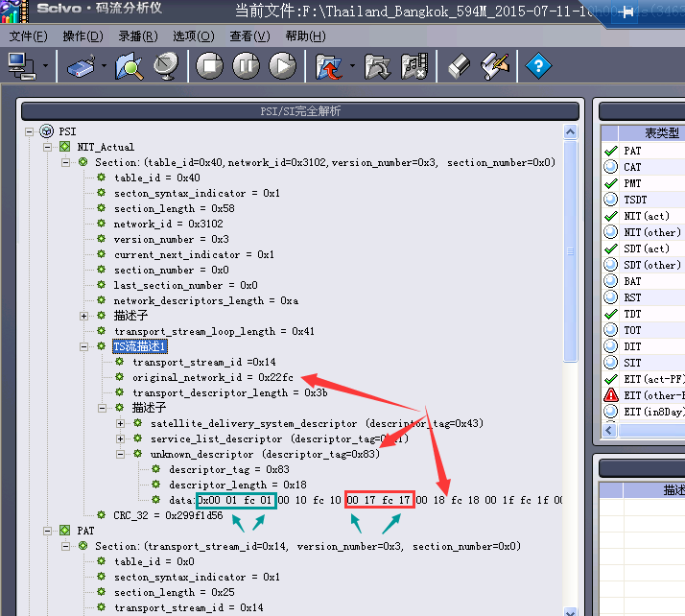Click the magnifier-over-file analyze icon
Screen dimensions: 685x616
[129, 66]
